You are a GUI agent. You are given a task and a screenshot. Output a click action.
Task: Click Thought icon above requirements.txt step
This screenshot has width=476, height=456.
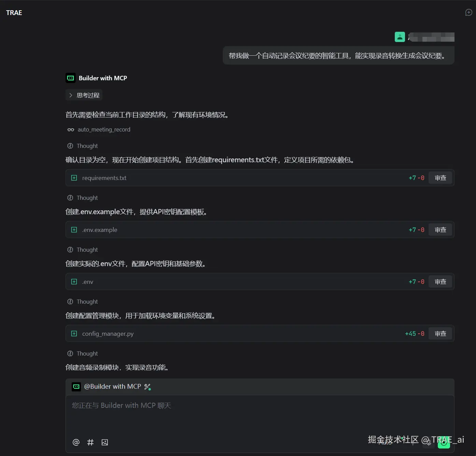70,146
